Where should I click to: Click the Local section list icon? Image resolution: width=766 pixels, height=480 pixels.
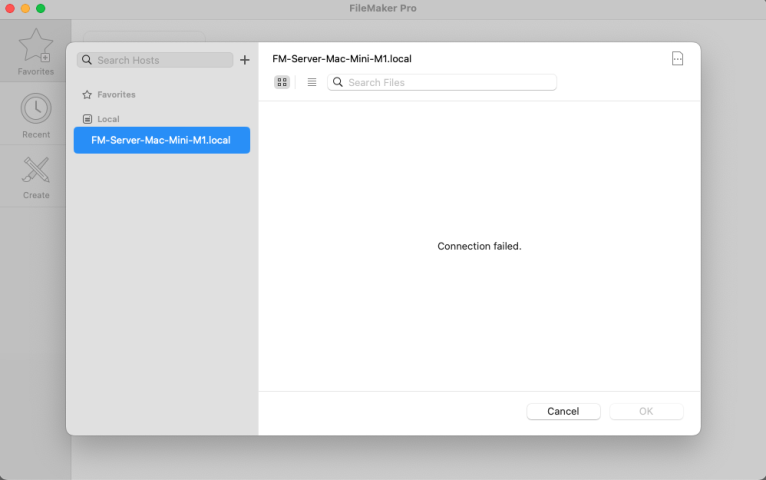point(87,119)
